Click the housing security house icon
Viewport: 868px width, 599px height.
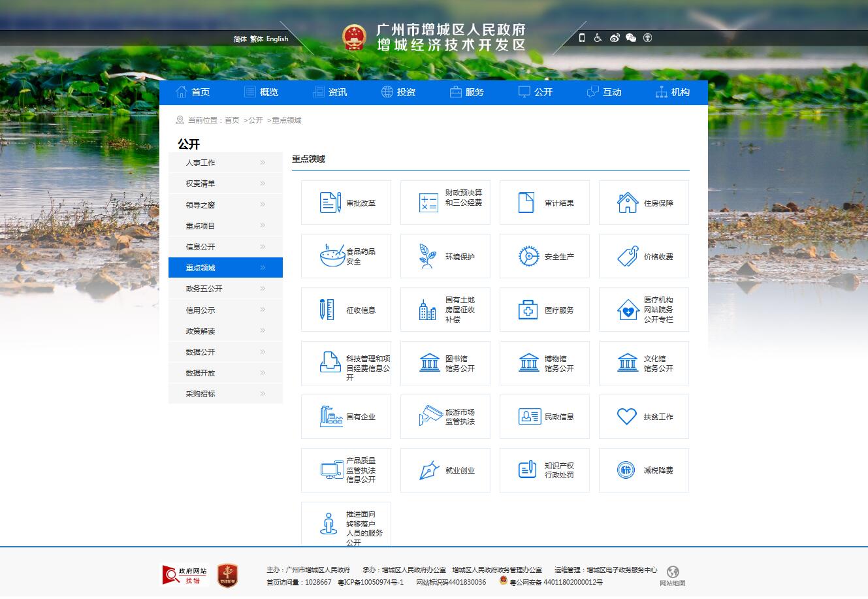[x=627, y=202]
